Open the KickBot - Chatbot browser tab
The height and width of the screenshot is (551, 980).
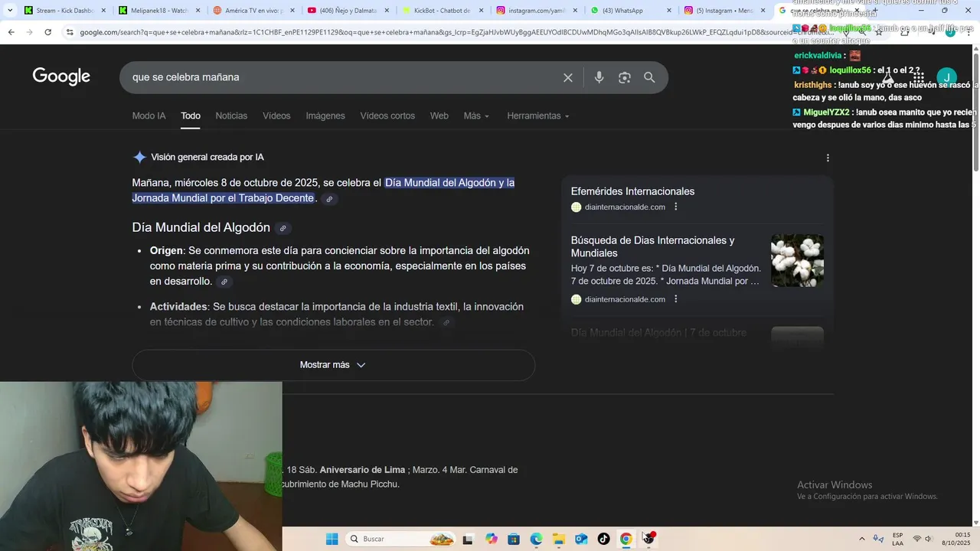pos(443,11)
